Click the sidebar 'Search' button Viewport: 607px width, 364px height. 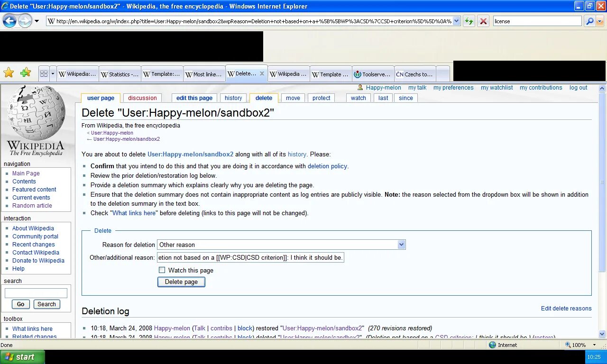46,304
